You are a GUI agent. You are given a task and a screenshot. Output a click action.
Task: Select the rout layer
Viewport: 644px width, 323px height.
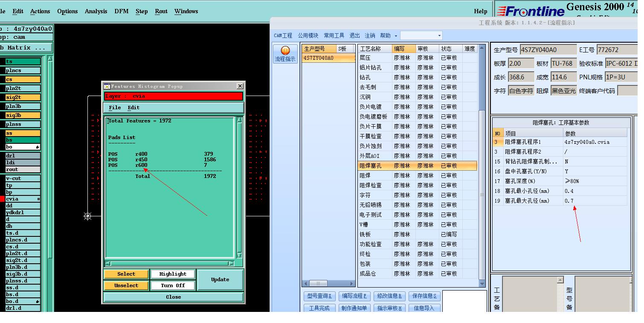pyautogui.click(x=23, y=169)
